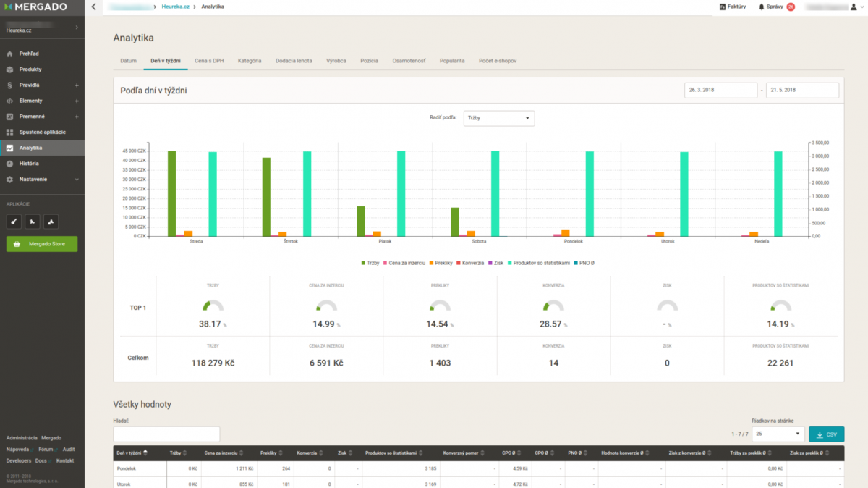
Task: Open the Fórum footer link
Action: 46,449
